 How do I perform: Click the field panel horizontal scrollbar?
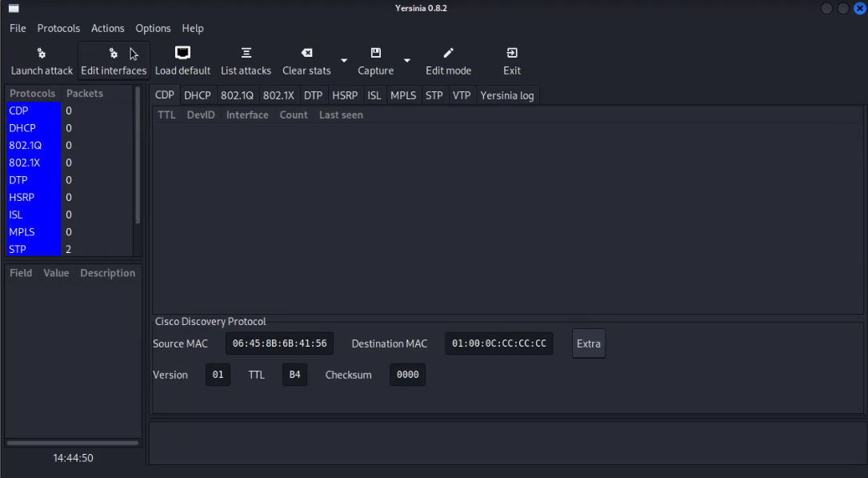pyautogui.click(x=73, y=443)
